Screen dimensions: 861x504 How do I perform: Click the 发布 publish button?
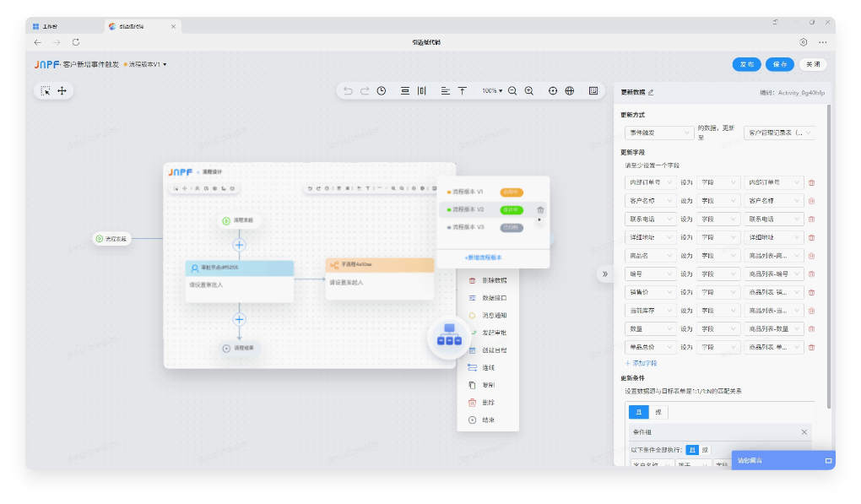point(747,64)
